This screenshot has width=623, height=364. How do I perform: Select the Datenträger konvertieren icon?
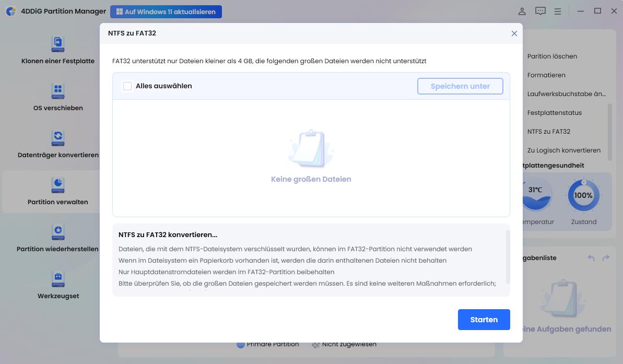[x=58, y=138]
